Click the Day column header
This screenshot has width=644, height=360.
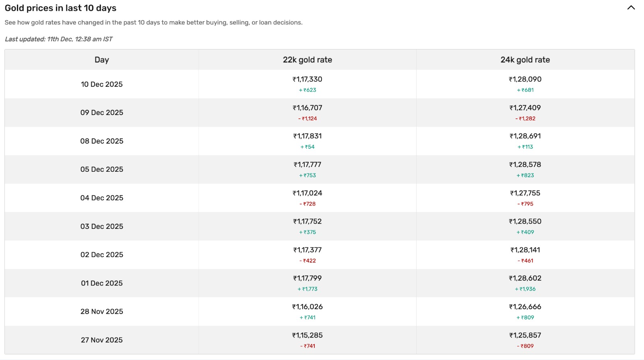[x=102, y=60]
